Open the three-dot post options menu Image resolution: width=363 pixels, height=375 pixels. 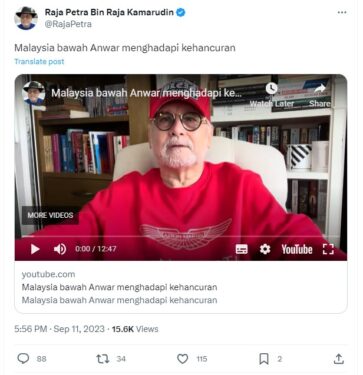(x=342, y=12)
